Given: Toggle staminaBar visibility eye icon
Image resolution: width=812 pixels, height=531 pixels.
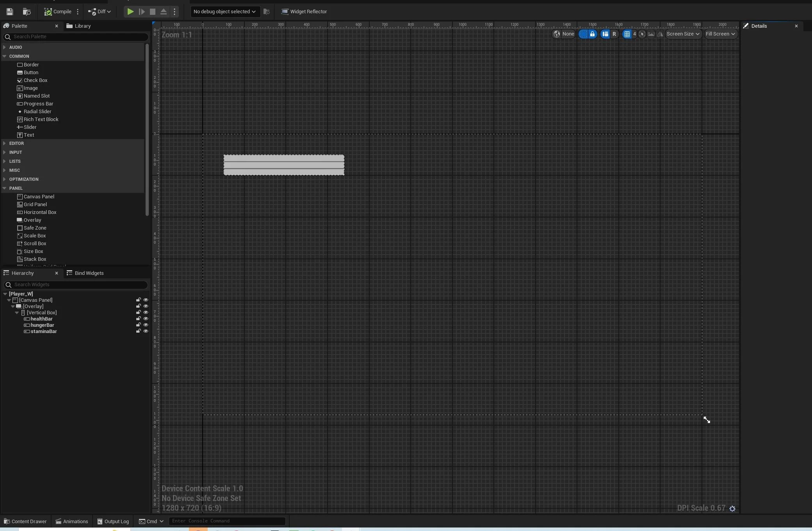Looking at the screenshot, I should point(146,331).
